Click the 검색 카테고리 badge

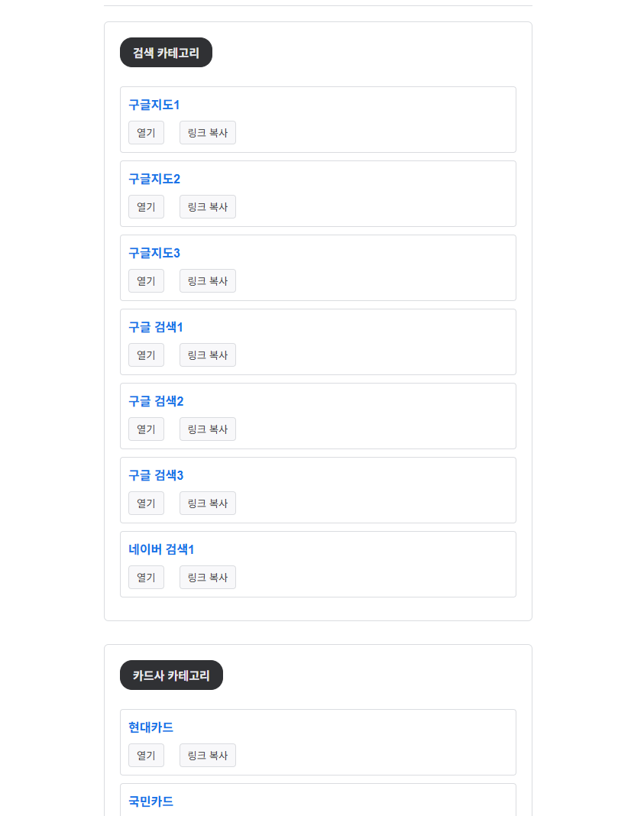(166, 52)
